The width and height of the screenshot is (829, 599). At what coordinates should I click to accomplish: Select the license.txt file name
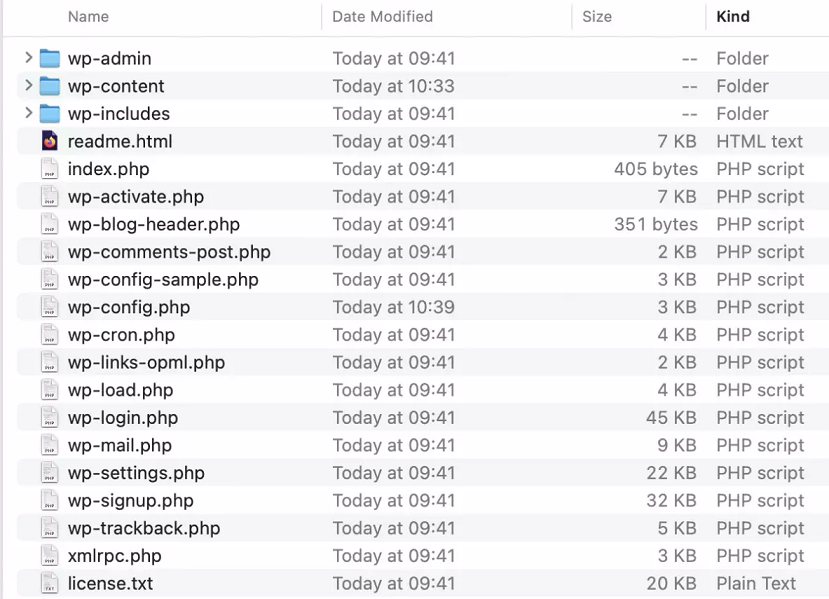[x=110, y=583]
